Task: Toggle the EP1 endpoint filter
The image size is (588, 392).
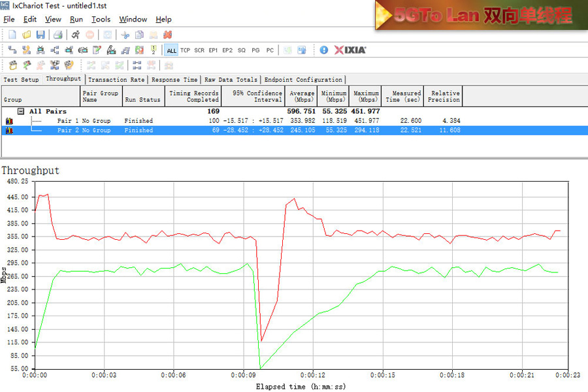Action: (213, 50)
